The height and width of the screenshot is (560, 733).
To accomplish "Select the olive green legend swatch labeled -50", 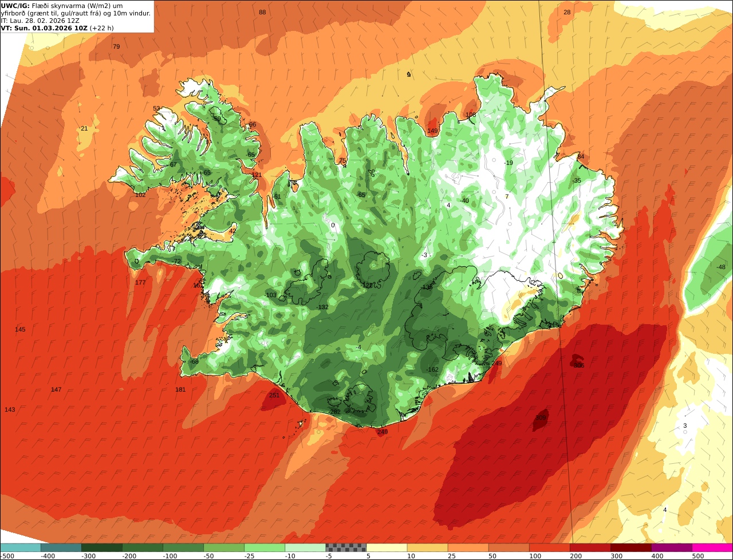I will (224, 547).
